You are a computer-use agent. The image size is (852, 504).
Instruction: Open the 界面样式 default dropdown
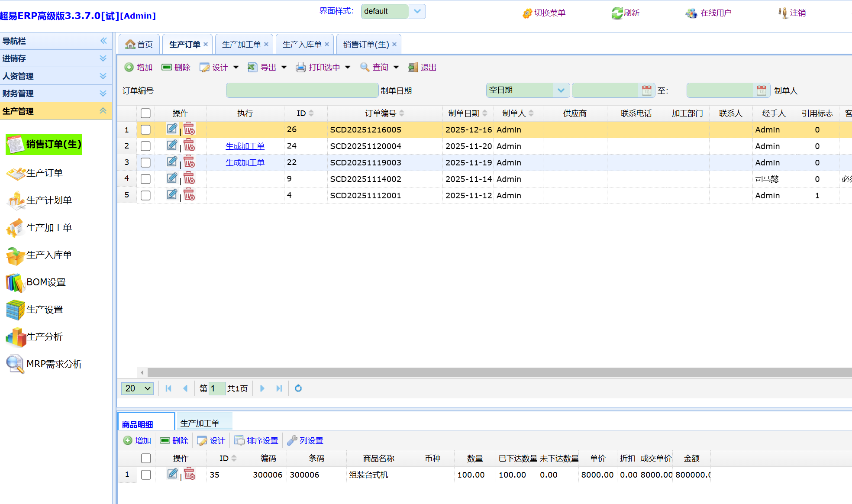point(417,11)
